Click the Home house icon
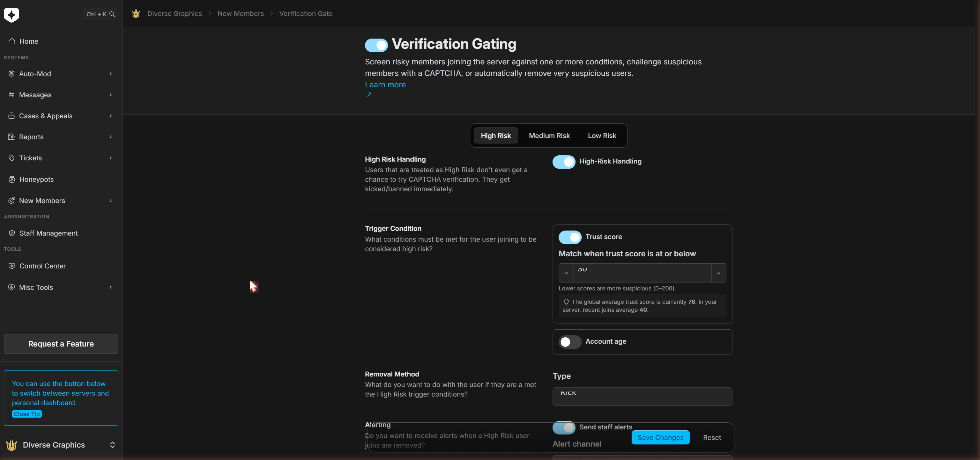Viewport: 980px width, 460px height. [12, 41]
